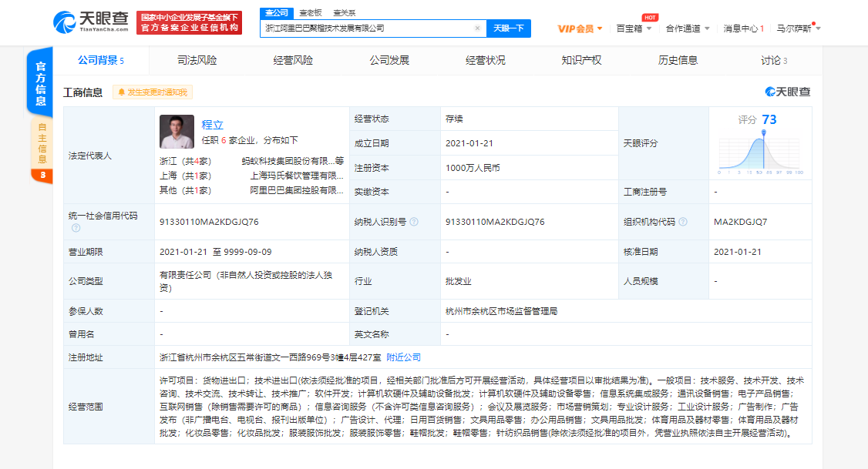
Task: Open the 历史信息 tab
Action: pyautogui.click(x=678, y=59)
